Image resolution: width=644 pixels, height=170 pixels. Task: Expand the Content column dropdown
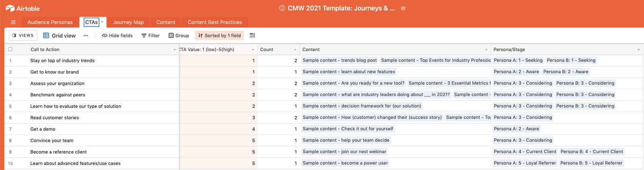486,50
